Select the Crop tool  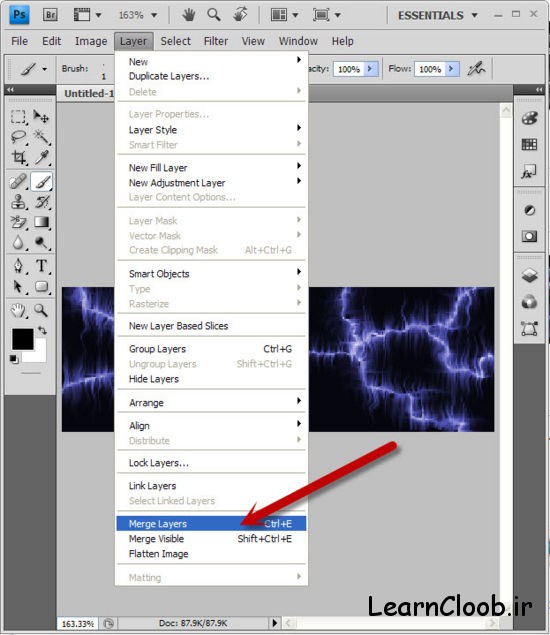pos(19,158)
